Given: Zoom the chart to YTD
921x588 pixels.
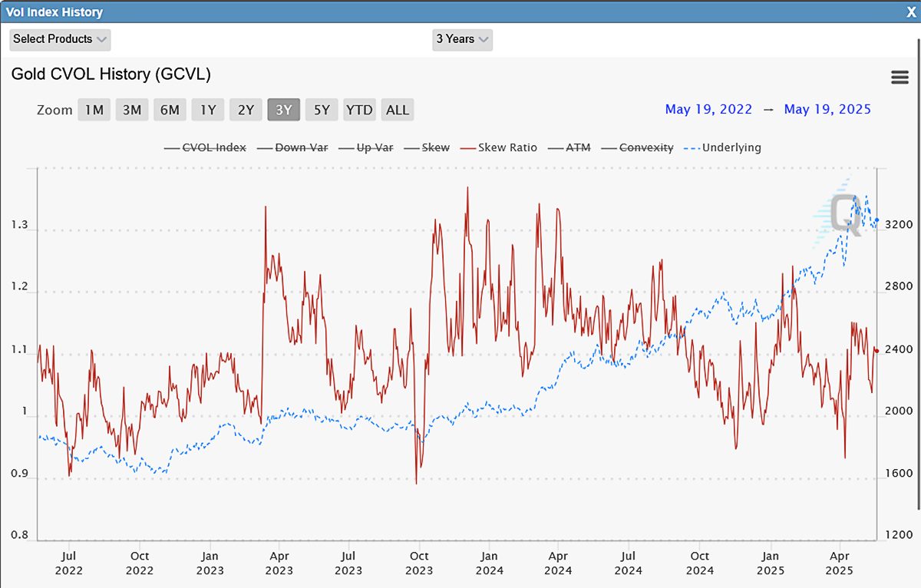Looking at the screenshot, I should 359,109.
